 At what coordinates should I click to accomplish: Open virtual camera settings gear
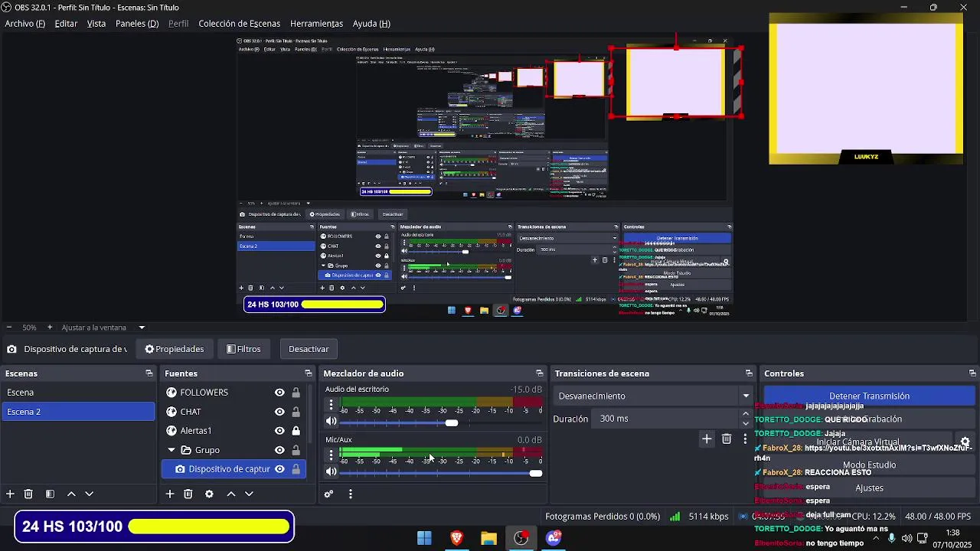[x=965, y=442]
